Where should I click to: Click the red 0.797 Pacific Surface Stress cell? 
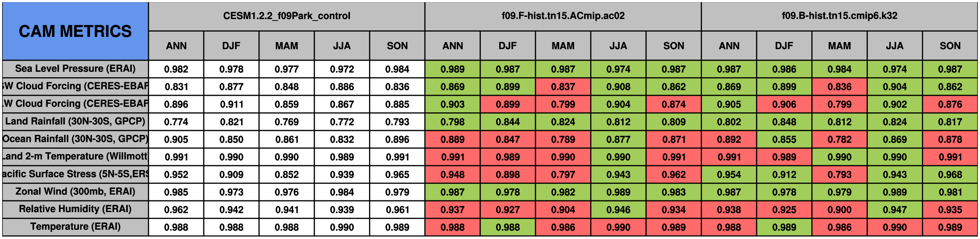[563, 174]
